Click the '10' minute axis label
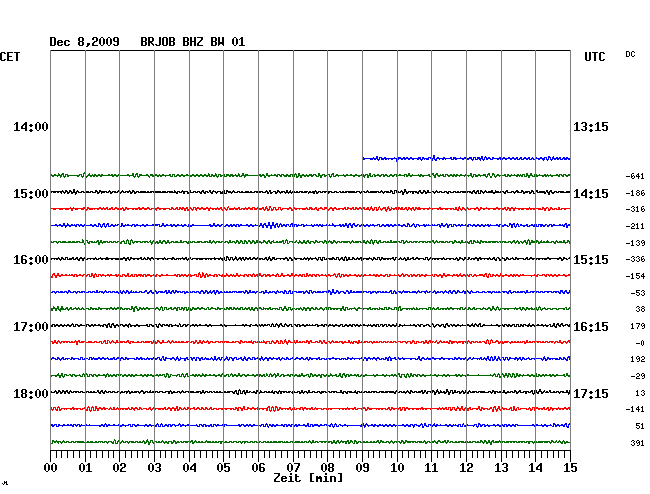 point(397,468)
